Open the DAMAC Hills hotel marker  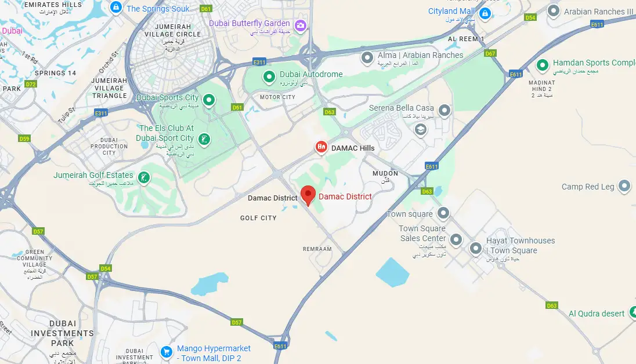[x=321, y=148]
